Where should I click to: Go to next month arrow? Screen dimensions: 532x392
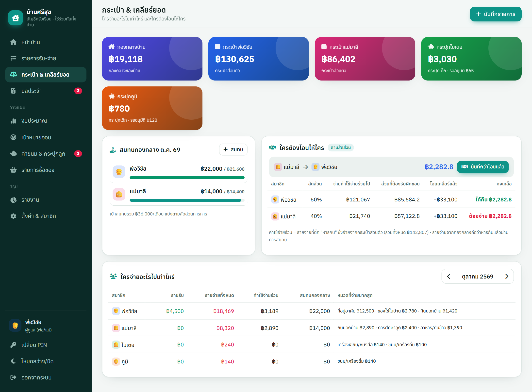pyautogui.click(x=507, y=277)
